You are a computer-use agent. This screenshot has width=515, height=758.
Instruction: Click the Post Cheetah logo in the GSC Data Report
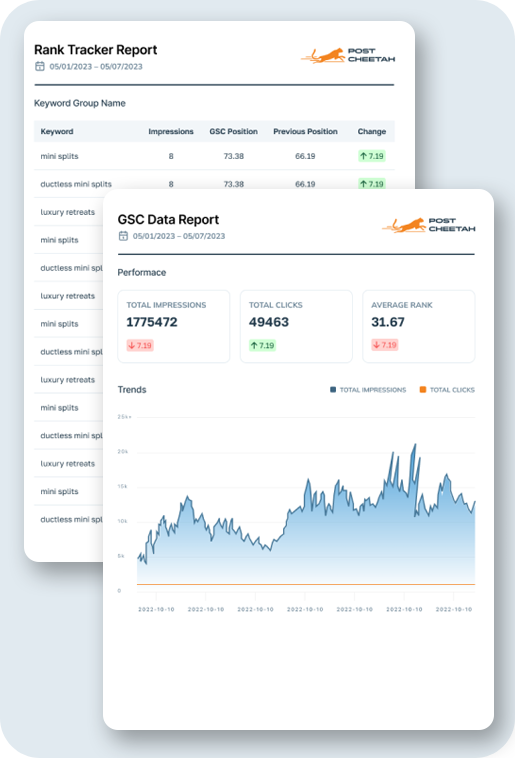pos(428,225)
